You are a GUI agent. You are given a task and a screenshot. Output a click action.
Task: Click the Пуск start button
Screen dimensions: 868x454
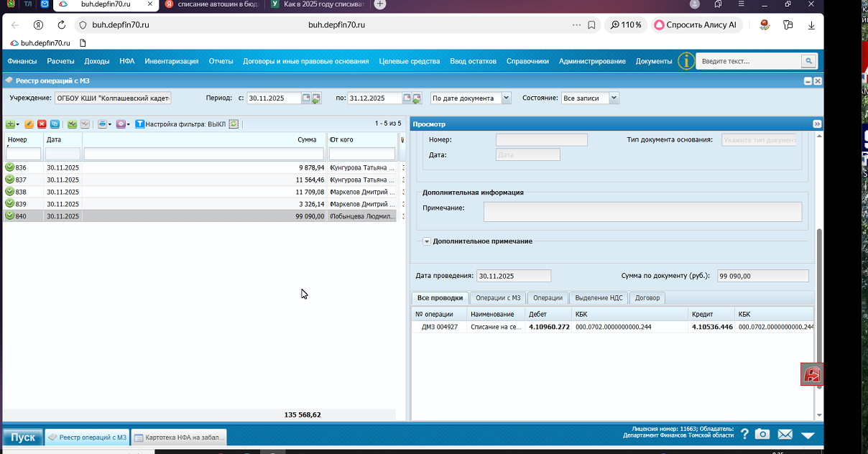coord(23,437)
